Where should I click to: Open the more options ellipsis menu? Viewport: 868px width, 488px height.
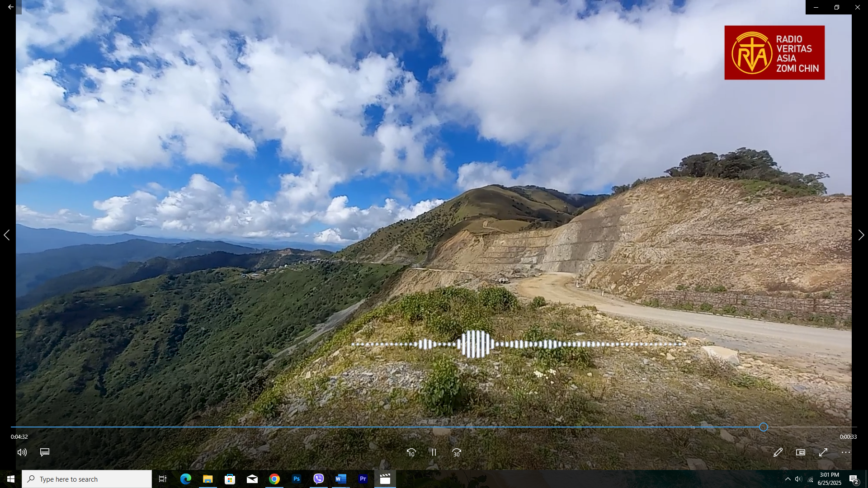click(x=845, y=452)
